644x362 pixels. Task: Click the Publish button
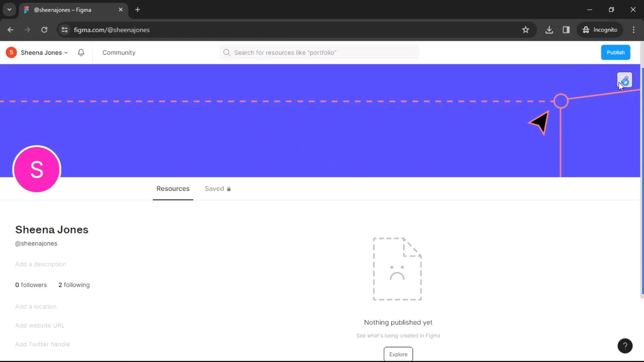pos(616,52)
